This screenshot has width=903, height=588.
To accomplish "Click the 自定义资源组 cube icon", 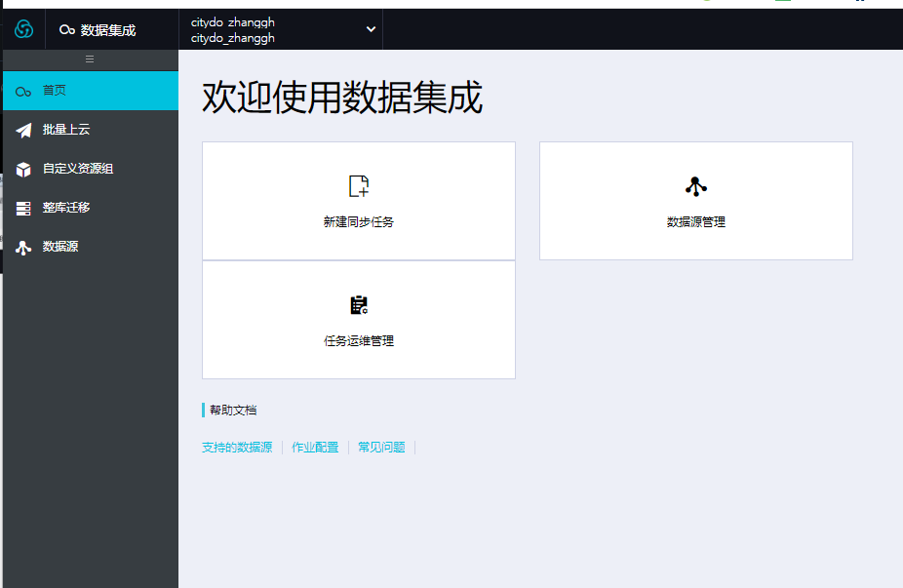I will tap(23, 170).
